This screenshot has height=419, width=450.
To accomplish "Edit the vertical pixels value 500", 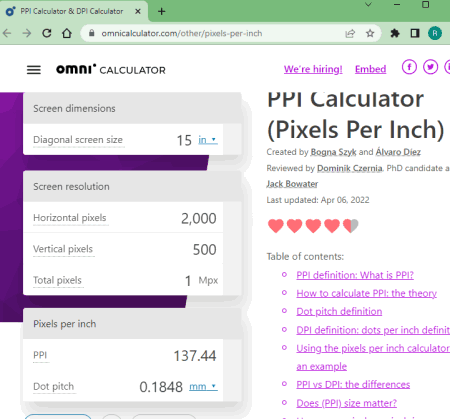I will [204, 250].
